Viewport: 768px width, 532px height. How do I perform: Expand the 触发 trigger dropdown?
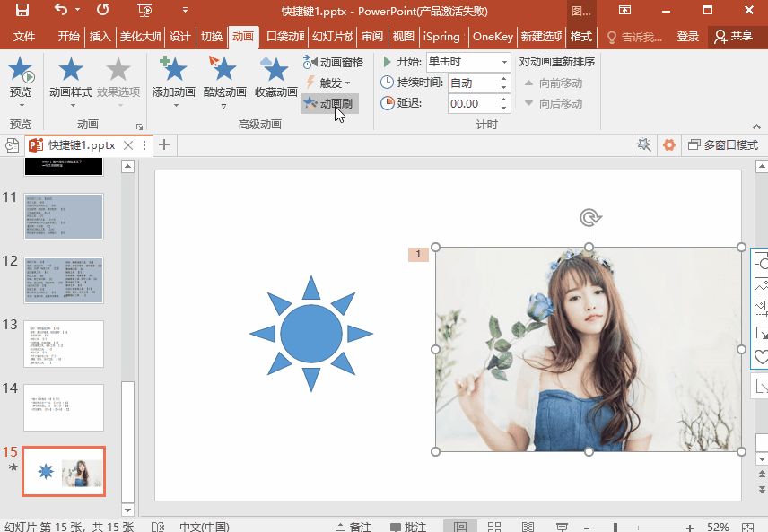click(x=335, y=83)
